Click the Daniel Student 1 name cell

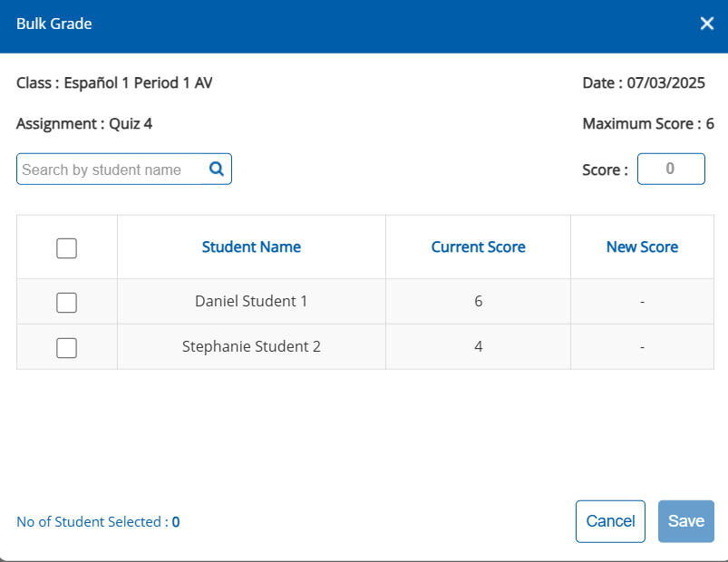tap(251, 302)
